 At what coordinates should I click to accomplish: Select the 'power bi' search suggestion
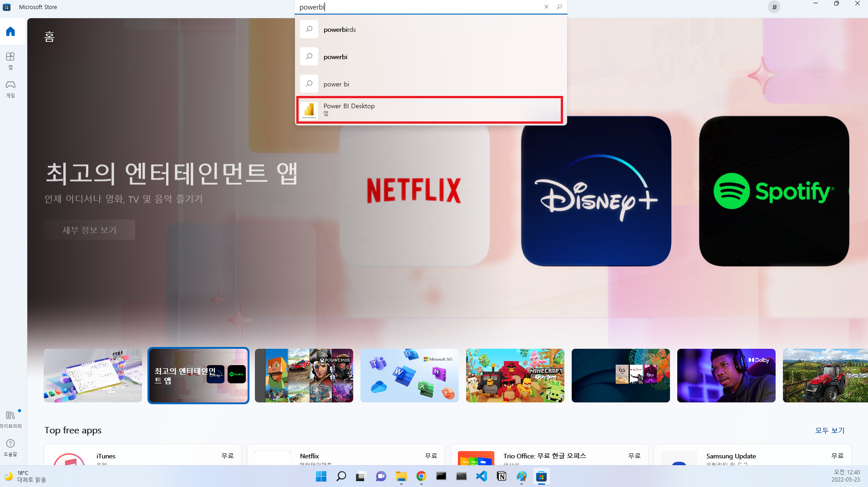(431, 84)
